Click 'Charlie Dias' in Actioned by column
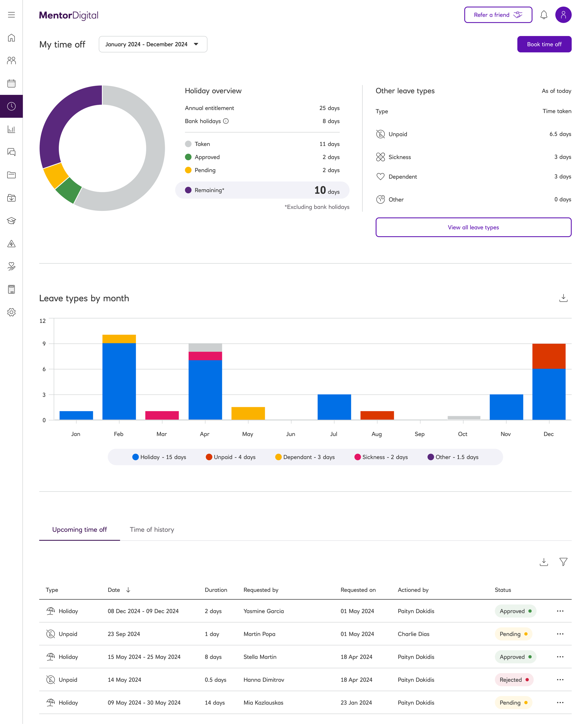 (413, 634)
